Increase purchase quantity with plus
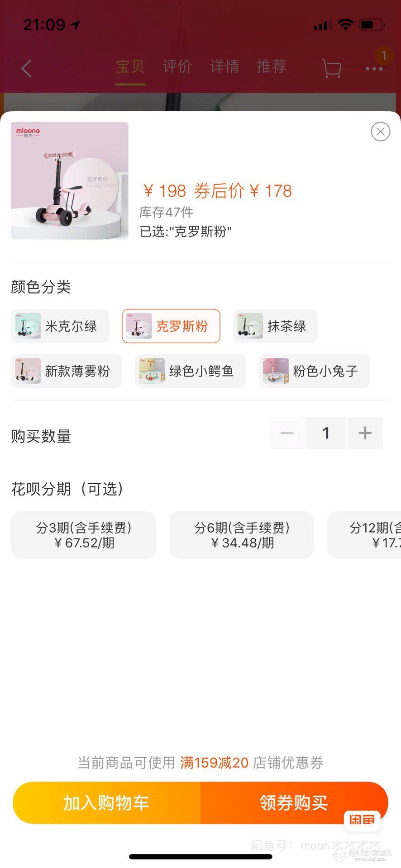This screenshot has width=401, height=868. [x=365, y=433]
